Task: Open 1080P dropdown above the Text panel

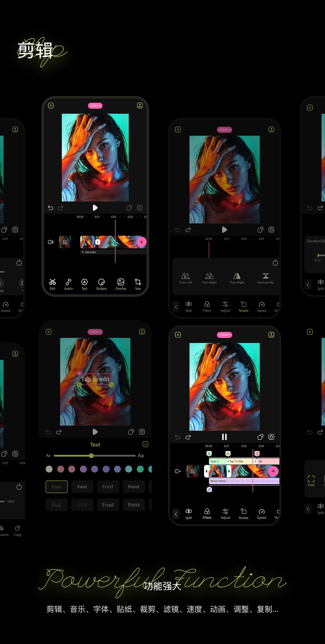Action: pos(95,332)
